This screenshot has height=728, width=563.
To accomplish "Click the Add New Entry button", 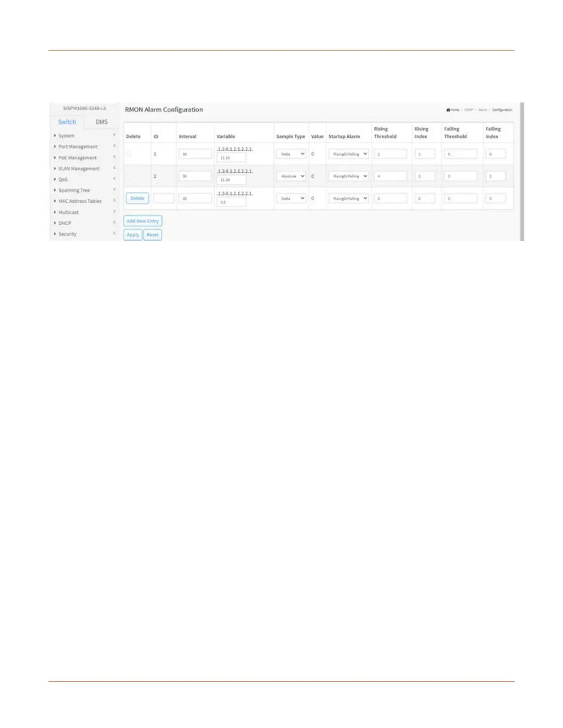I will point(143,221).
